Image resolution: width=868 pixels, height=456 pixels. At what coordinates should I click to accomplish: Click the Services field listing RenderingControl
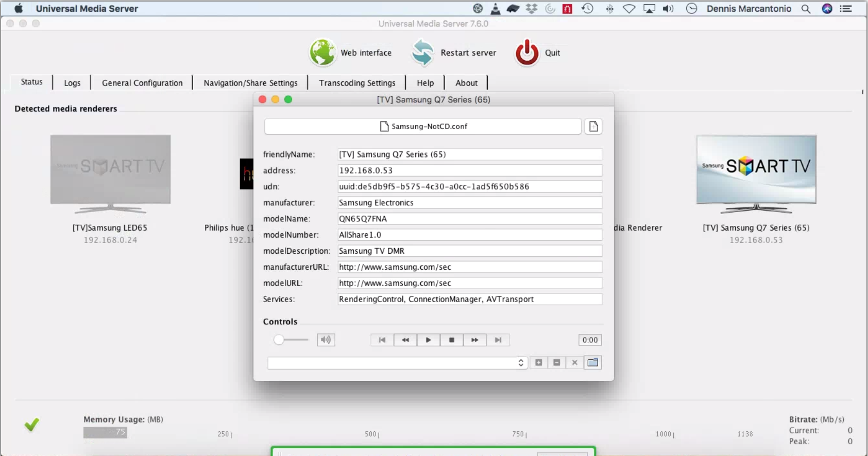tap(470, 299)
